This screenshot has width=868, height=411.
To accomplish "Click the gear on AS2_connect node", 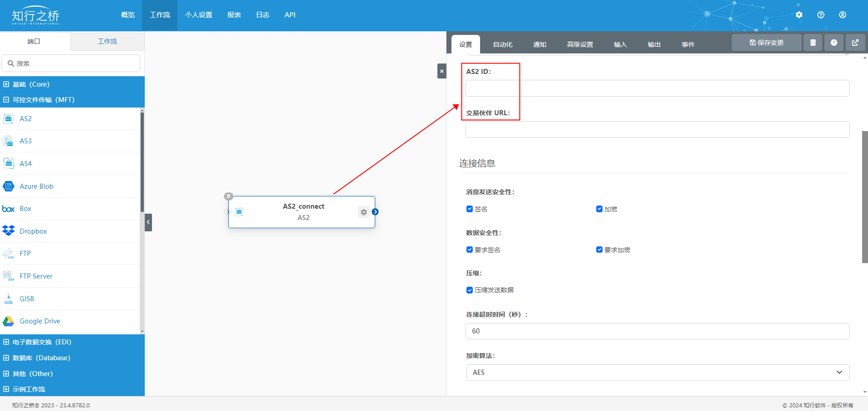I will pyautogui.click(x=363, y=212).
